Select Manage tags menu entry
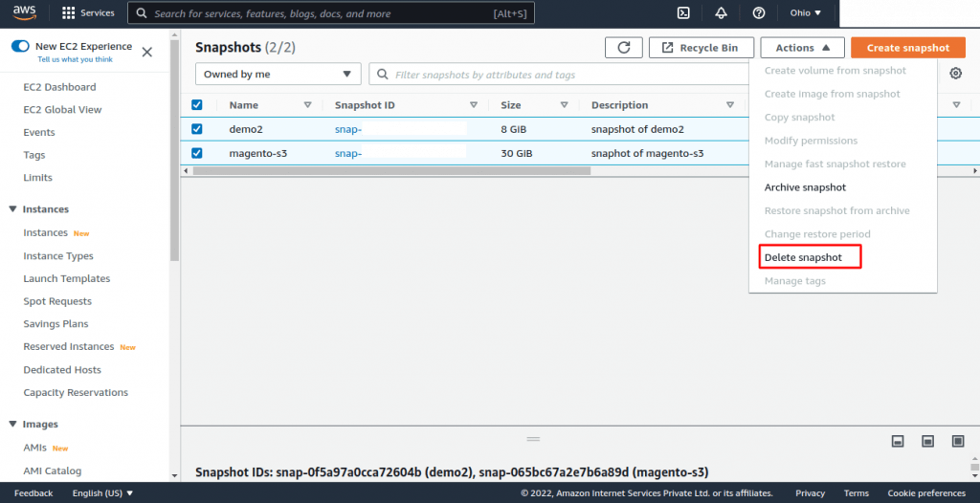Viewport: 980px width, 503px height. [795, 281]
